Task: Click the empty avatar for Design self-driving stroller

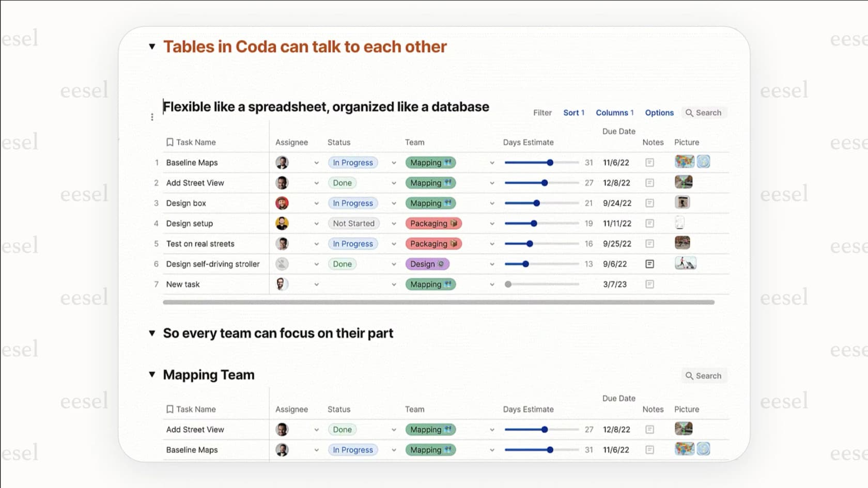Action: (x=282, y=264)
